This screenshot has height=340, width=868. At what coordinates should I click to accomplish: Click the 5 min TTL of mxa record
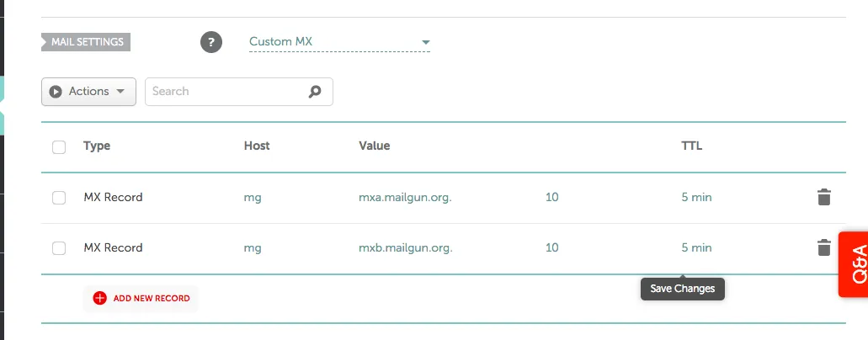pos(696,198)
